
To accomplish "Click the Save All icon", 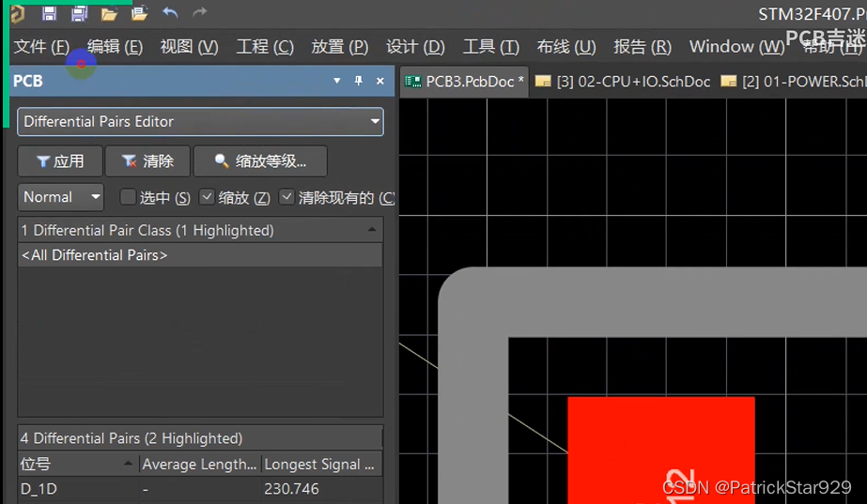I will tap(79, 13).
